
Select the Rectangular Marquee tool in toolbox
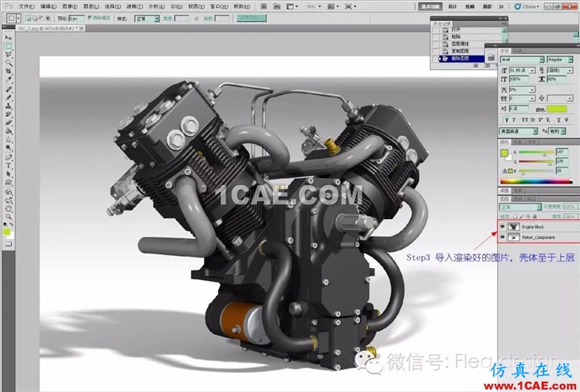(8, 46)
